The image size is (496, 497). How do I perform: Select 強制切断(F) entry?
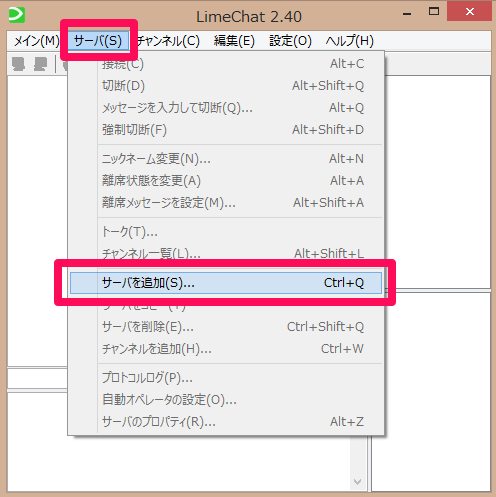(226, 130)
